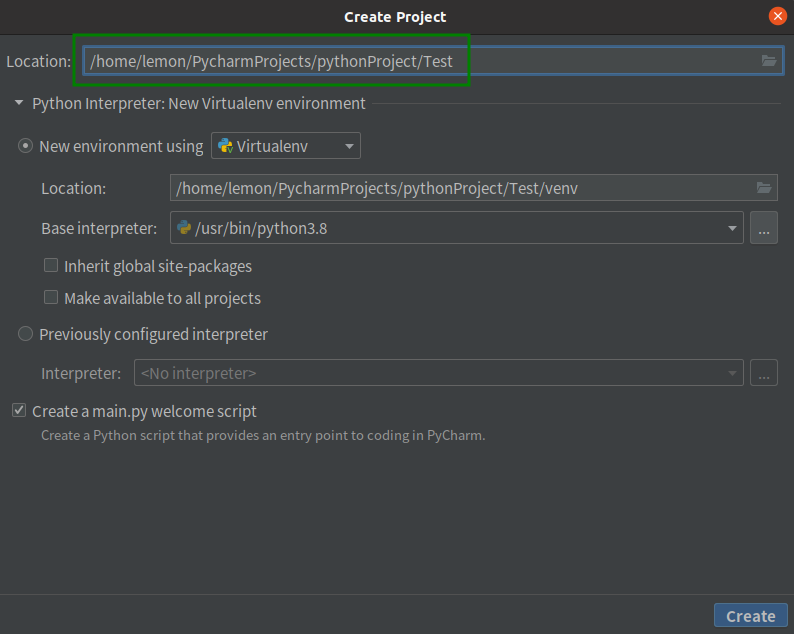This screenshot has width=794, height=634.
Task: Collapse the Python Interpreter section
Action: coord(19,103)
